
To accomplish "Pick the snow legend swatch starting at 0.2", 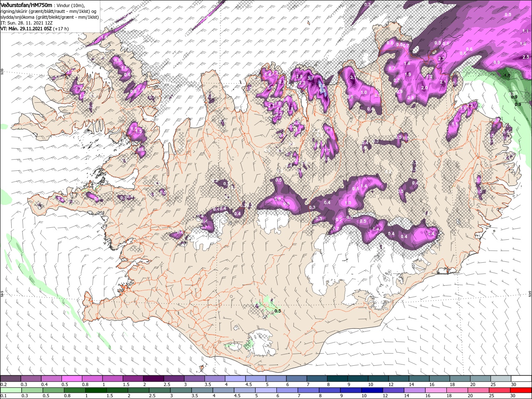I will pyautogui.click(x=10, y=379).
